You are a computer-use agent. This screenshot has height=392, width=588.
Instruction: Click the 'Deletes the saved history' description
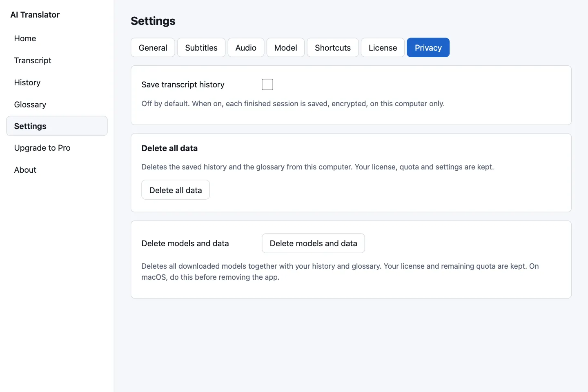coord(318,167)
